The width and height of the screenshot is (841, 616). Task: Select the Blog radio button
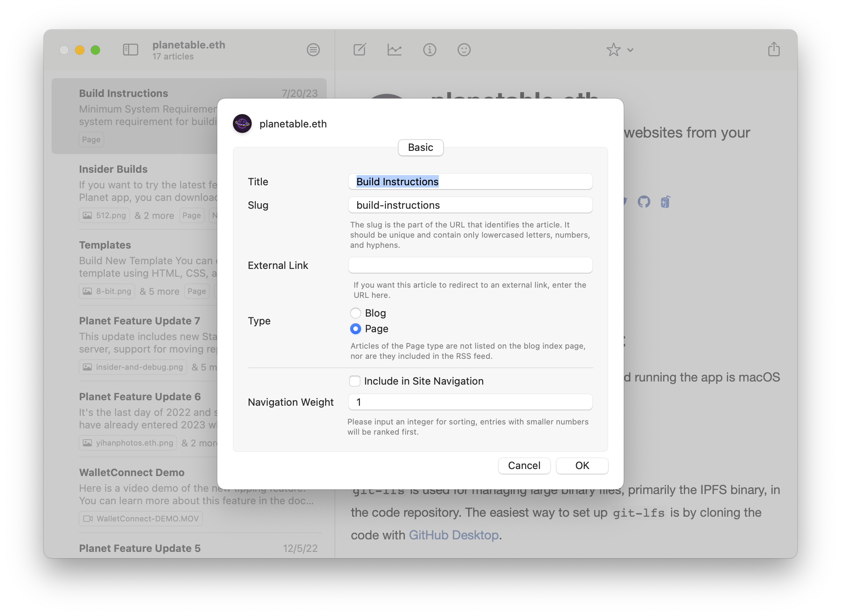pyautogui.click(x=355, y=313)
